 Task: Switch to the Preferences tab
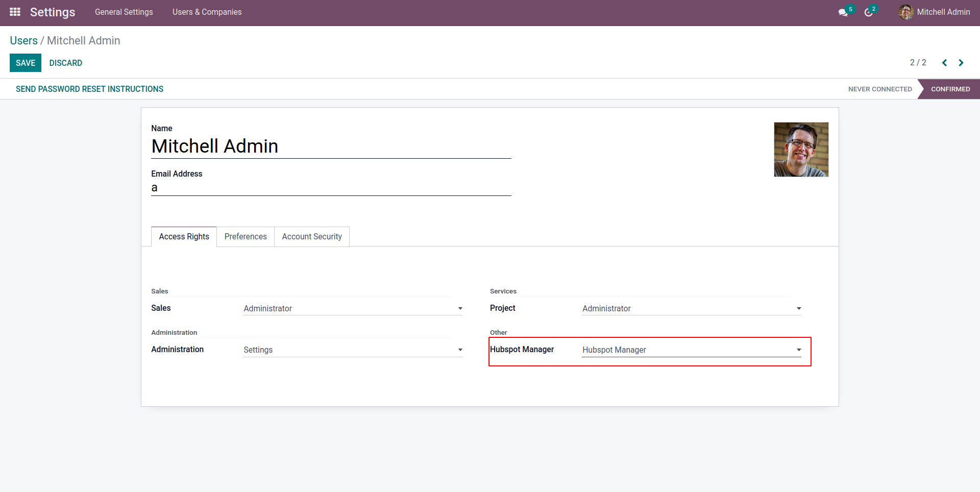(x=246, y=237)
